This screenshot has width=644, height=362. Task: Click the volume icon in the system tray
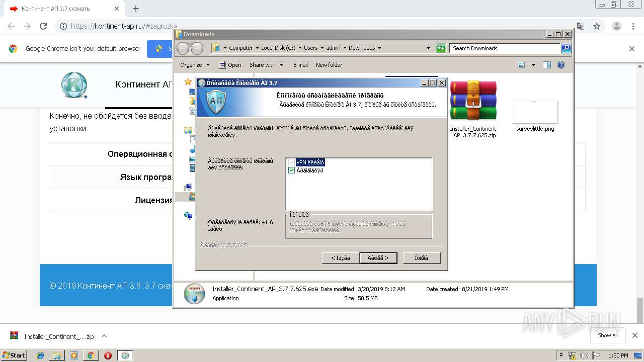point(583,355)
